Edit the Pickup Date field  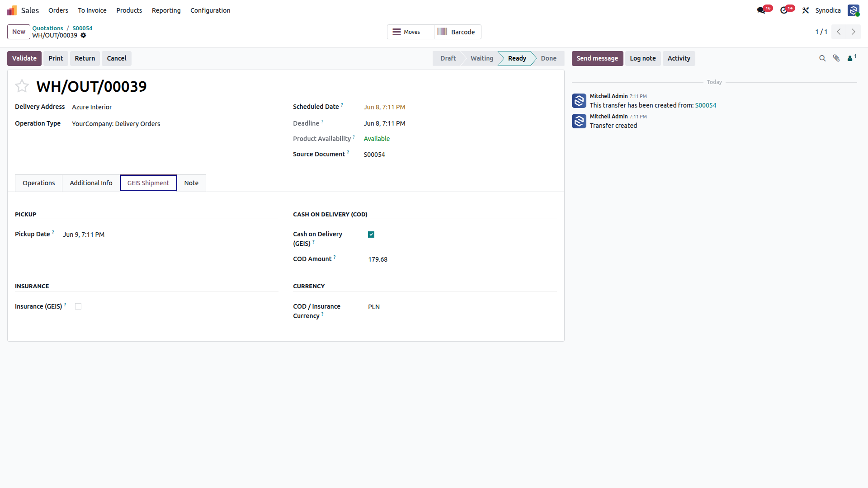pos(170,235)
